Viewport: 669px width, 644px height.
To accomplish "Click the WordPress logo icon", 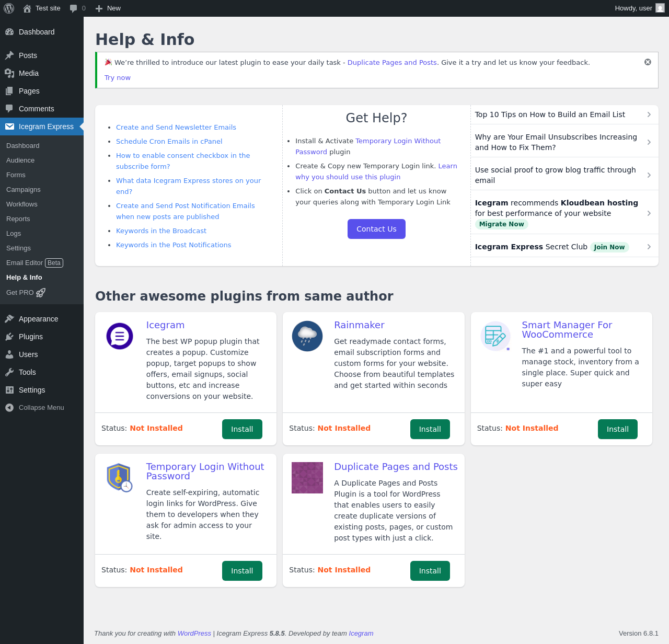I will click(9, 8).
